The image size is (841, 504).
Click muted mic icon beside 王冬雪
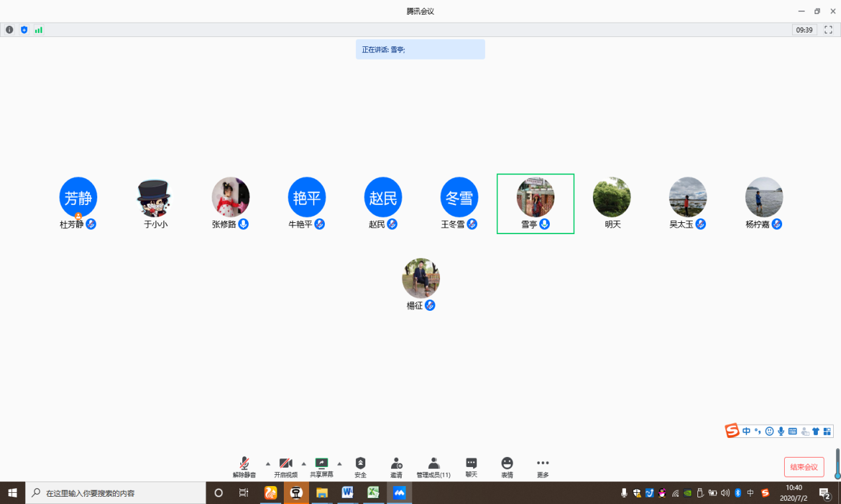(472, 224)
